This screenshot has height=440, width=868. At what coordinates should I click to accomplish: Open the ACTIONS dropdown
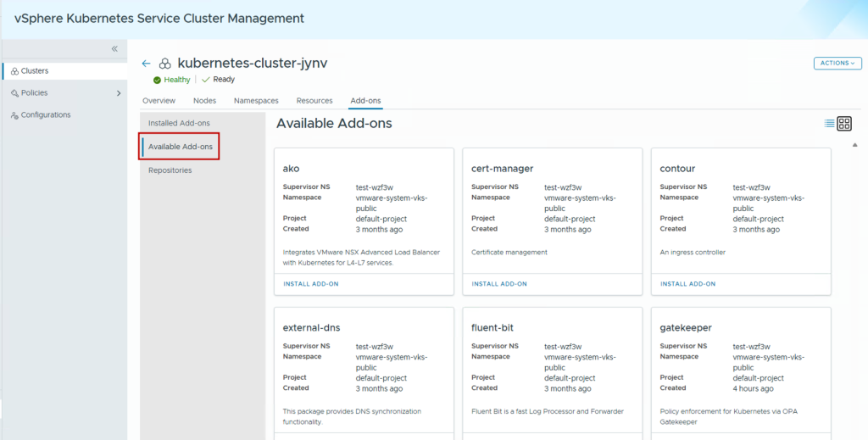pos(837,63)
